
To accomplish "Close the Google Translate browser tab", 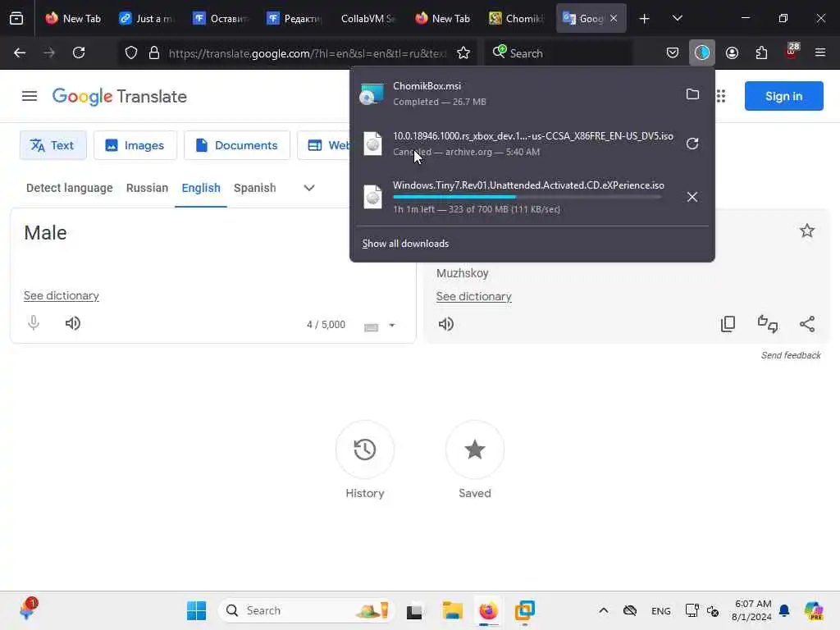I will [614, 18].
